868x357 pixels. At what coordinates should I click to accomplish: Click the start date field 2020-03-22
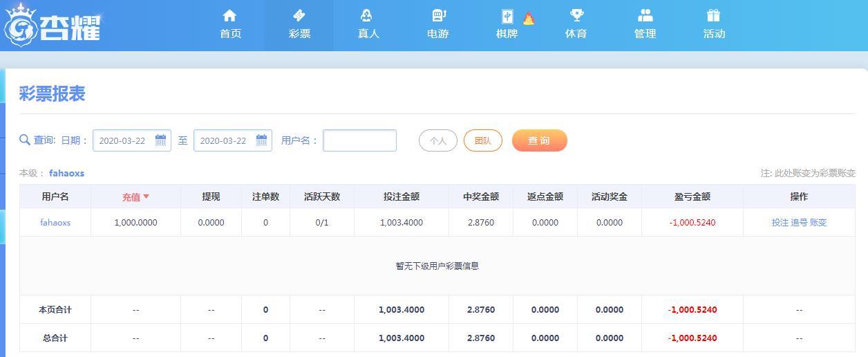point(132,140)
